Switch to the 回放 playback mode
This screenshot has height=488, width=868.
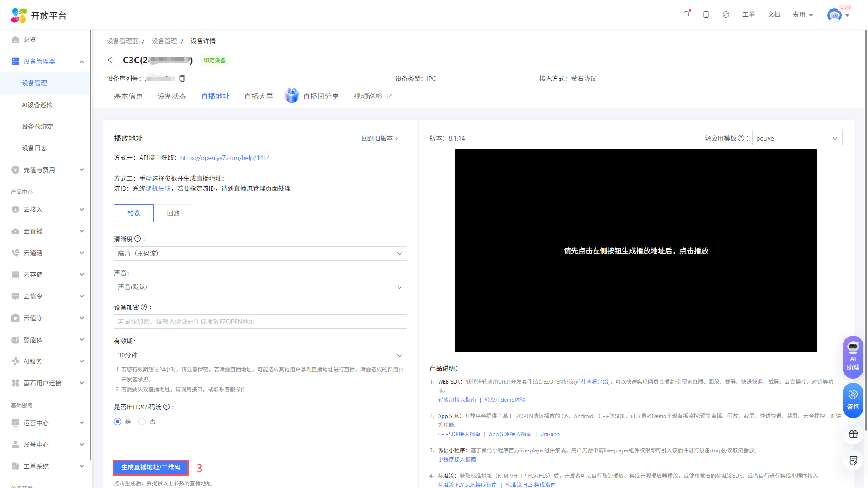click(x=173, y=213)
